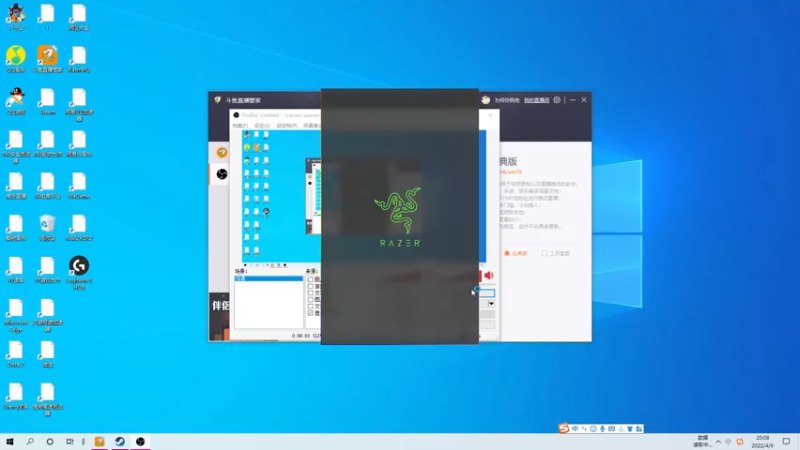The width and height of the screenshot is (800, 450).
Task: Open the first menu in the OBS menu bar
Action: pyautogui.click(x=240, y=126)
